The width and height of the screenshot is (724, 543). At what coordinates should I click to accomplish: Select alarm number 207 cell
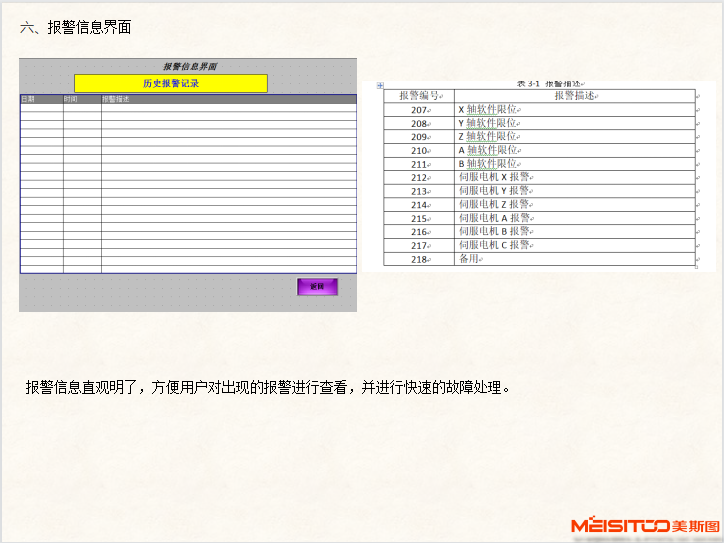click(x=419, y=110)
